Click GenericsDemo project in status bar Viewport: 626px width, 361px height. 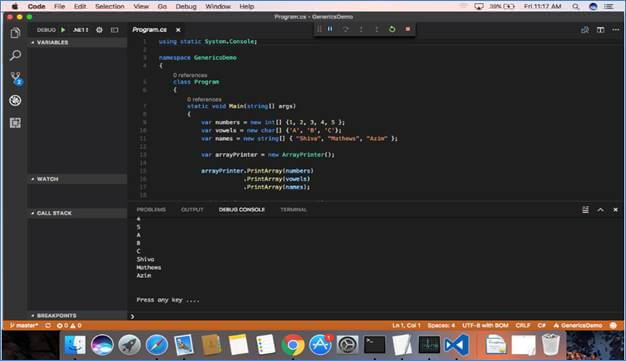[578, 325]
